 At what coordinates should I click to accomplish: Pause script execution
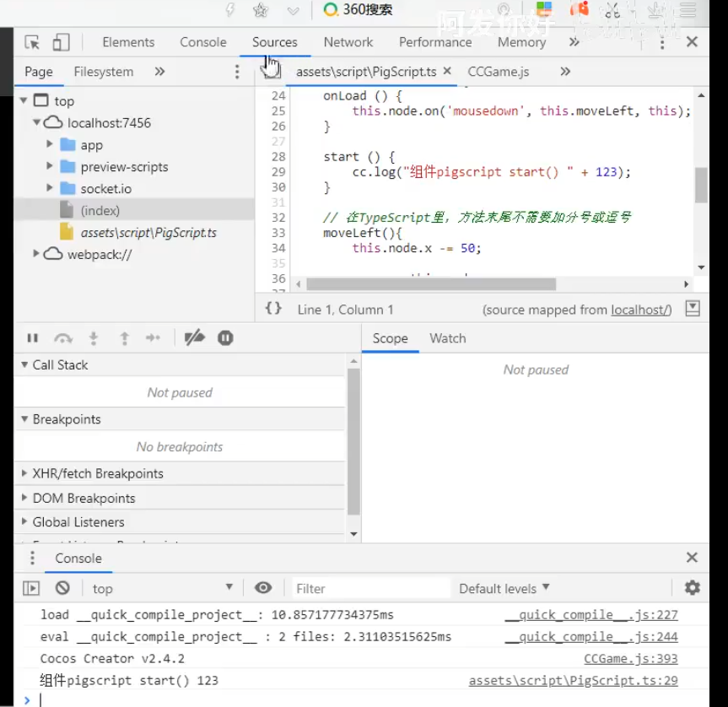(33, 338)
